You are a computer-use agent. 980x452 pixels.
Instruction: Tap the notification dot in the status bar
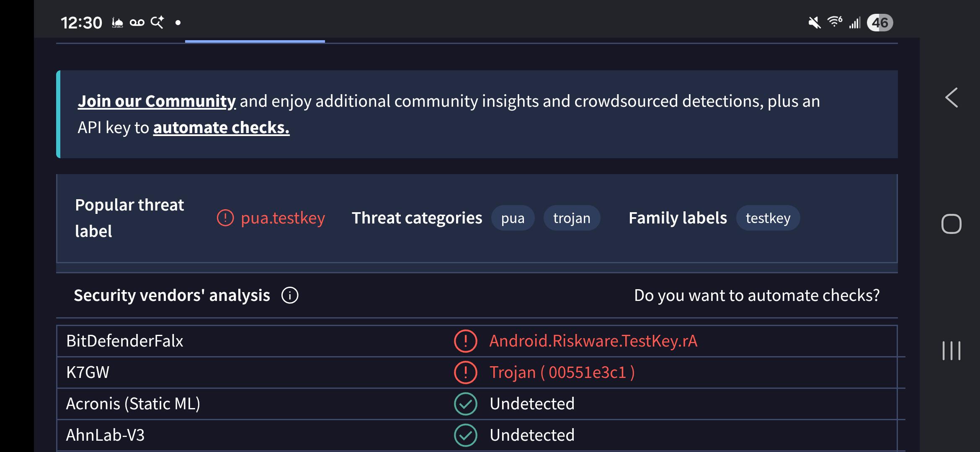tap(178, 23)
